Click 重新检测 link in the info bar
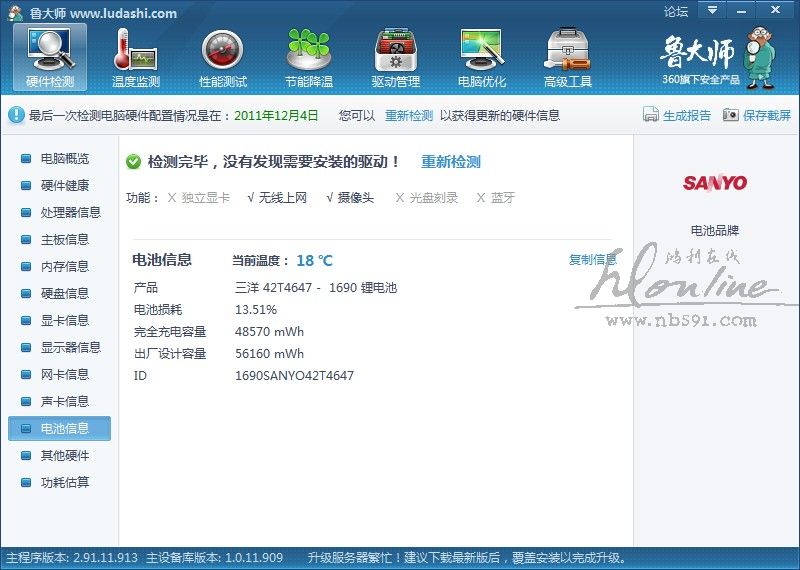Image resolution: width=800 pixels, height=570 pixels. click(409, 115)
